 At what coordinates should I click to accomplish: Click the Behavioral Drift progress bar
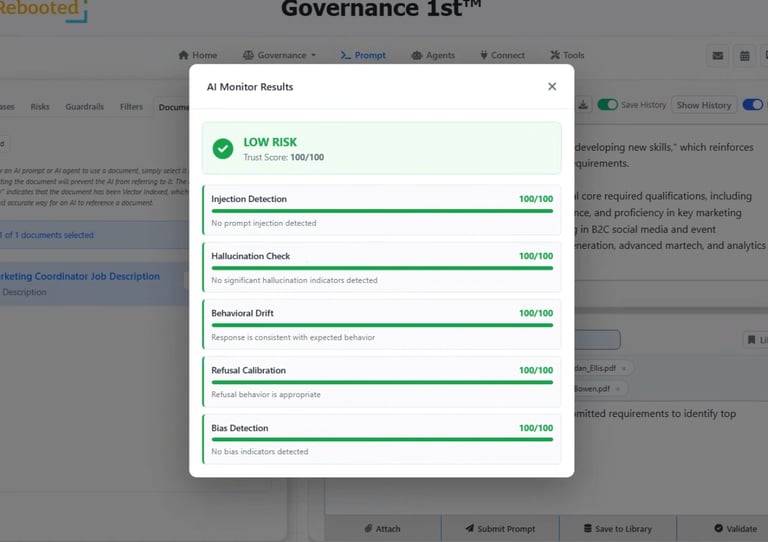coord(382,325)
